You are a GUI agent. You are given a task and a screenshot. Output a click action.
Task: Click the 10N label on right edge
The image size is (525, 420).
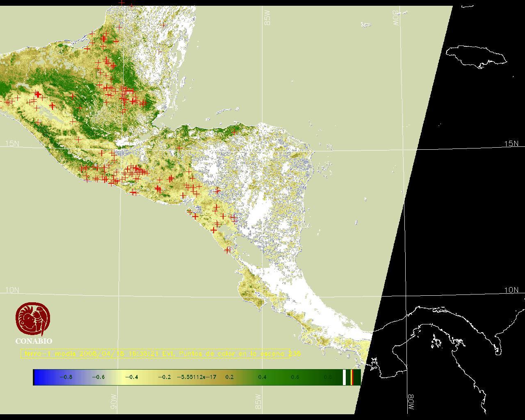tap(511, 290)
